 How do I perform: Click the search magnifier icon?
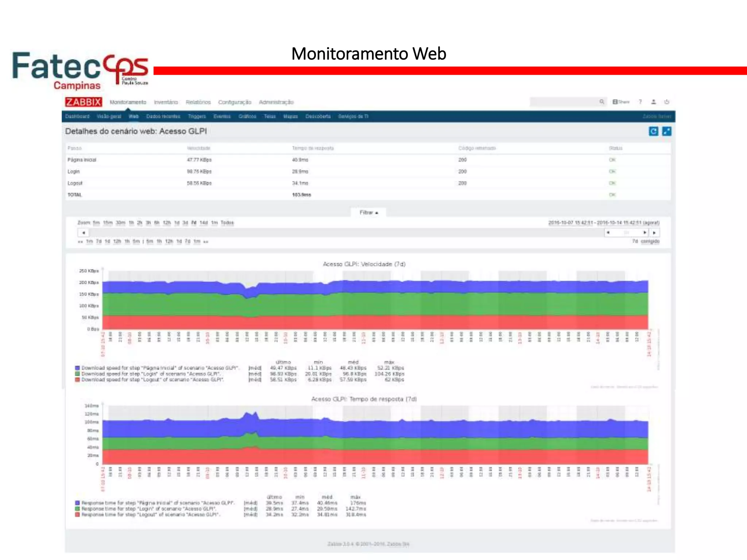coord(601,102)
